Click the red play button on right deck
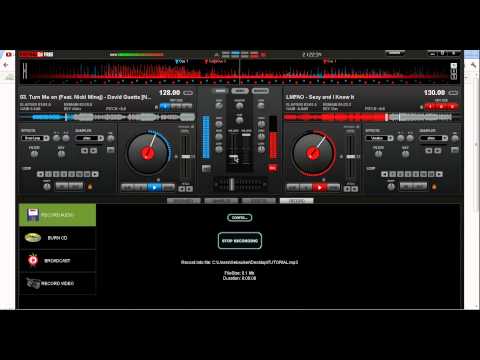The width and height of the screenshot is (480, 360). click(x=319, y=188)
